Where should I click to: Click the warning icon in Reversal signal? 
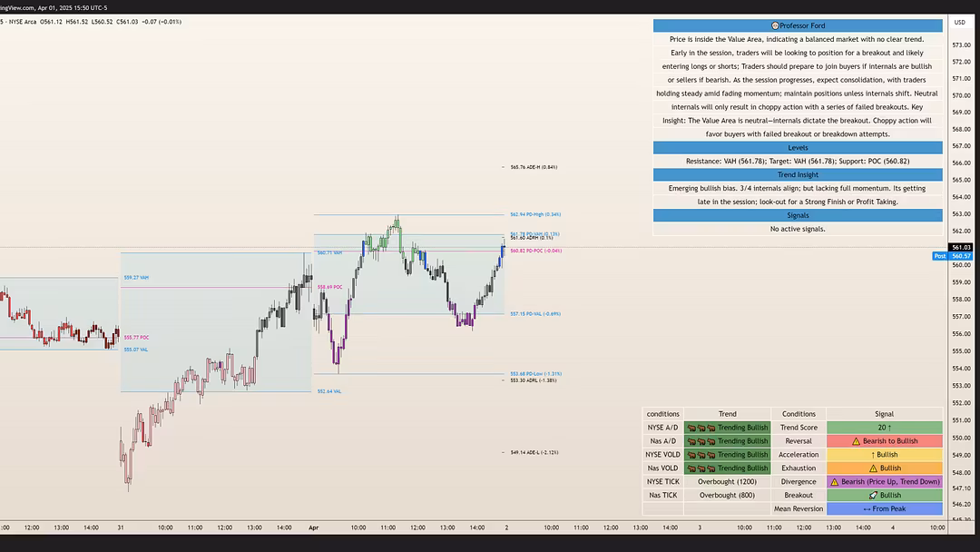(x=855, y=441)
